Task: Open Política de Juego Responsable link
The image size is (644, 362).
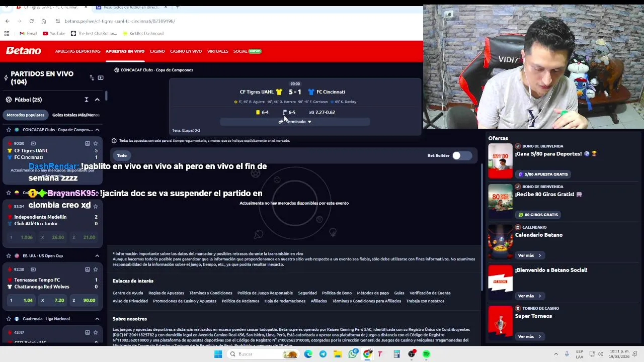Action: tap(265, 293)
